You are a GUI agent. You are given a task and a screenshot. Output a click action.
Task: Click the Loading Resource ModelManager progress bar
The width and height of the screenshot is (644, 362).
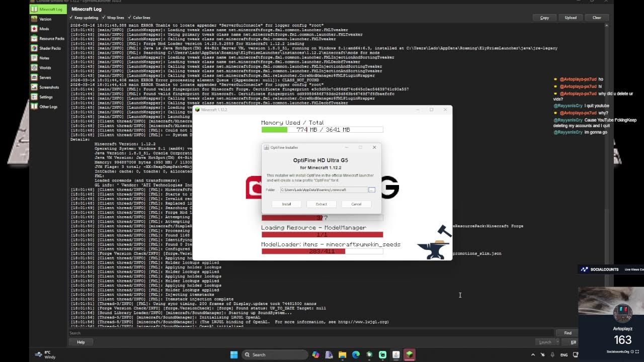coord(322,234)
